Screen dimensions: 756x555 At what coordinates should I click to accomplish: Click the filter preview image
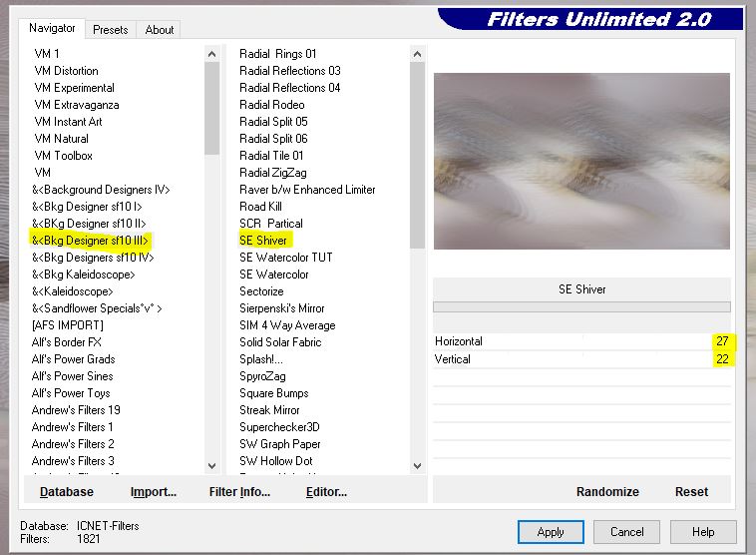(581, 161)
